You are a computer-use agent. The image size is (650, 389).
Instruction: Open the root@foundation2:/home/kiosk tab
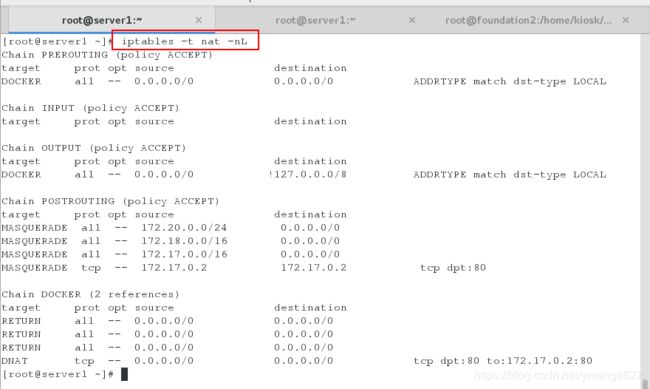528,20
